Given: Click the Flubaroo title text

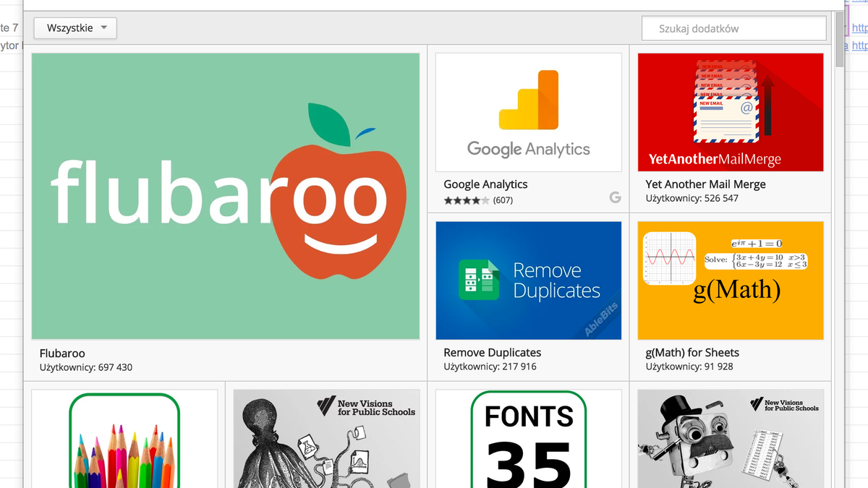Looking at the screenshot, I should [62, 354].
